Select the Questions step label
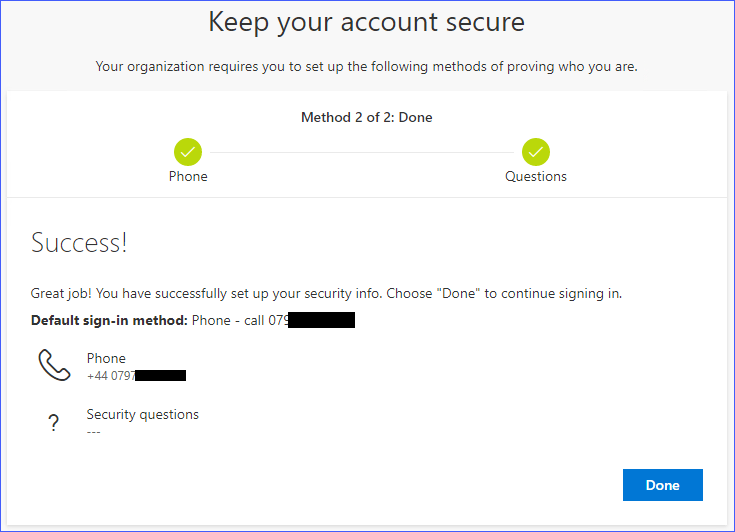This screenshot has height=532, width=735. tap(536, 176)
